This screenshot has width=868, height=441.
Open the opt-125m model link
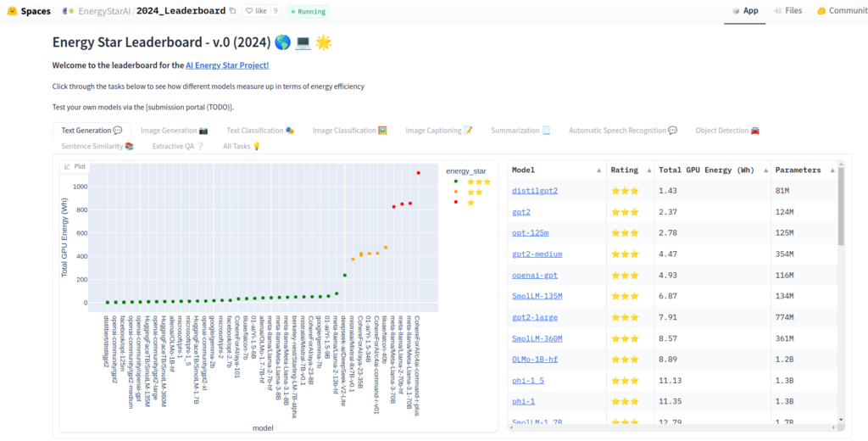click(531, 232)
